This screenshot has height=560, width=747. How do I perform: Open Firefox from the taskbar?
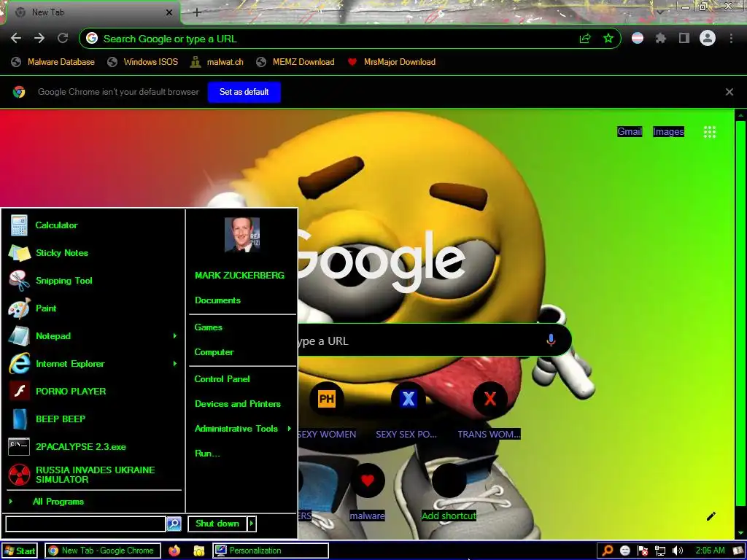174,551
